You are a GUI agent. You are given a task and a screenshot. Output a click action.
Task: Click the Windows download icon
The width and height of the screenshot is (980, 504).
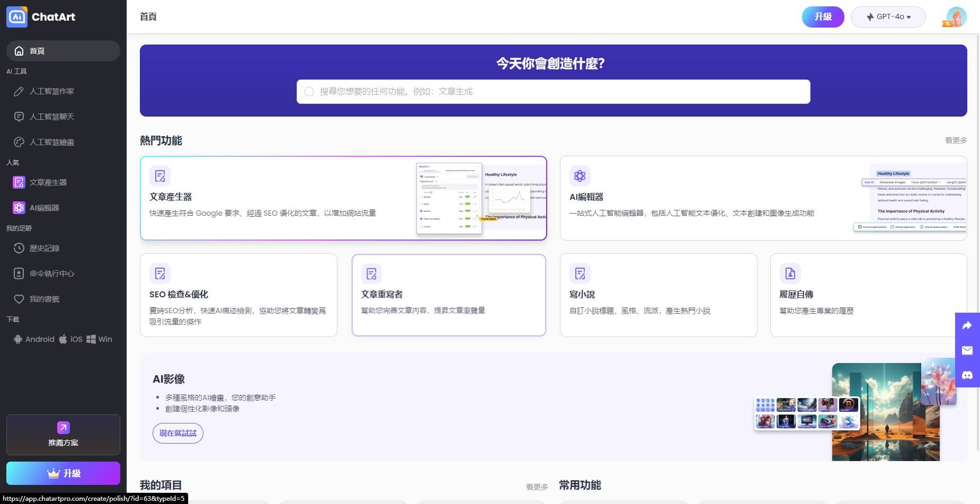(91, 339)
